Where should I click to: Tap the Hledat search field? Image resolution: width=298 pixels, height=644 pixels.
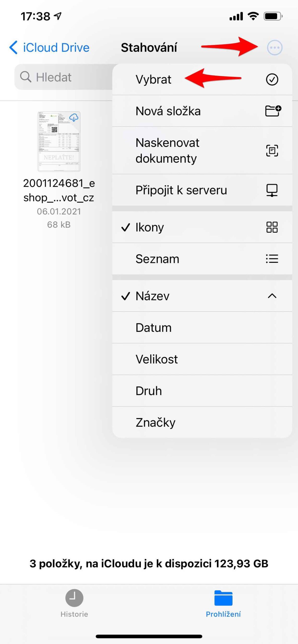coord(63,77)
